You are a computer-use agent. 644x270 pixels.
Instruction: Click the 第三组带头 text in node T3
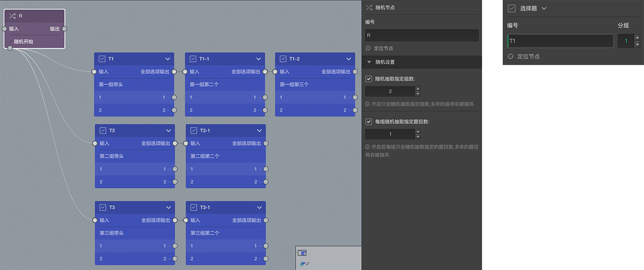click(x=112, y=233)
